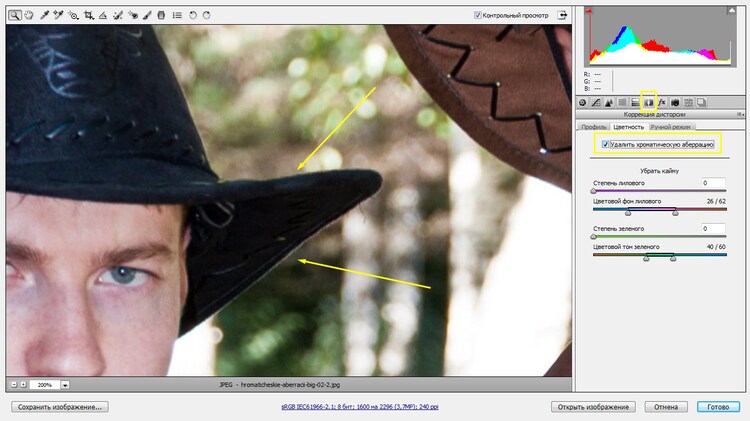Select the Red Eye Removal tool
The width and height of the screenshot is (750, 421).
[x=133, y=15]
